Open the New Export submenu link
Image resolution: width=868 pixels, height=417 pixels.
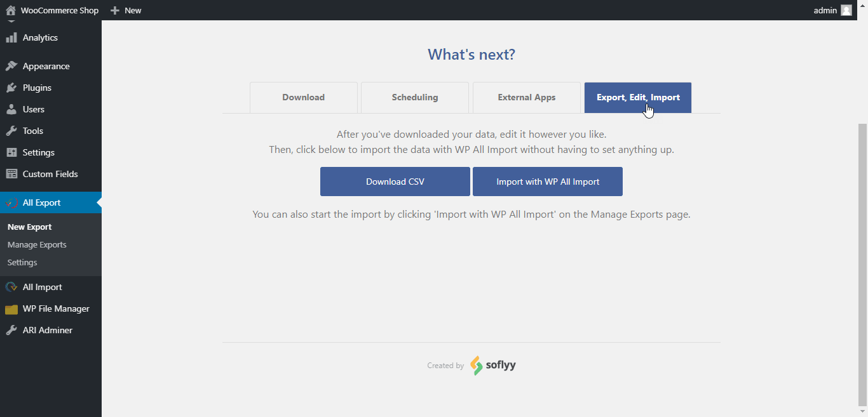(30, 227)
